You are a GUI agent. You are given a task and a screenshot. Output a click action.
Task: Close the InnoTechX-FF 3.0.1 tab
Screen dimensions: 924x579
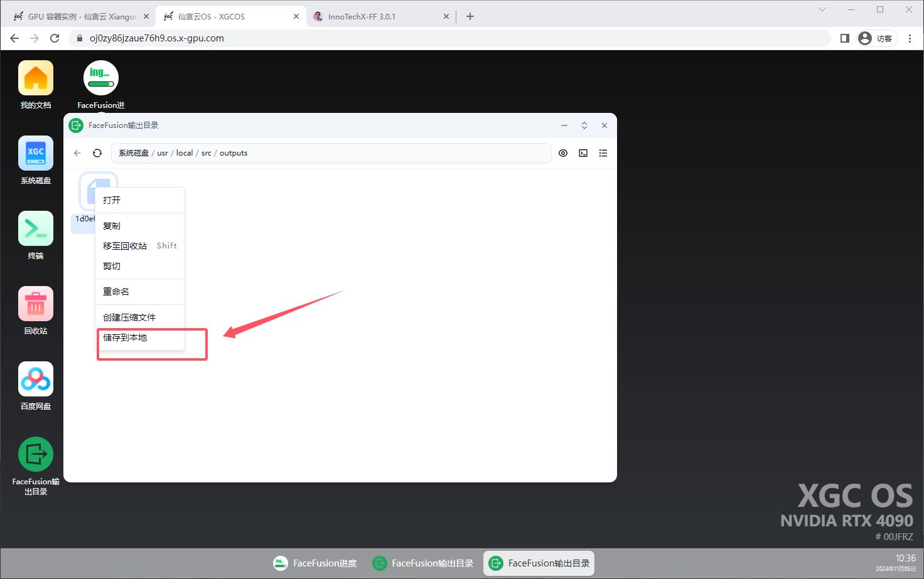[446, 17]
